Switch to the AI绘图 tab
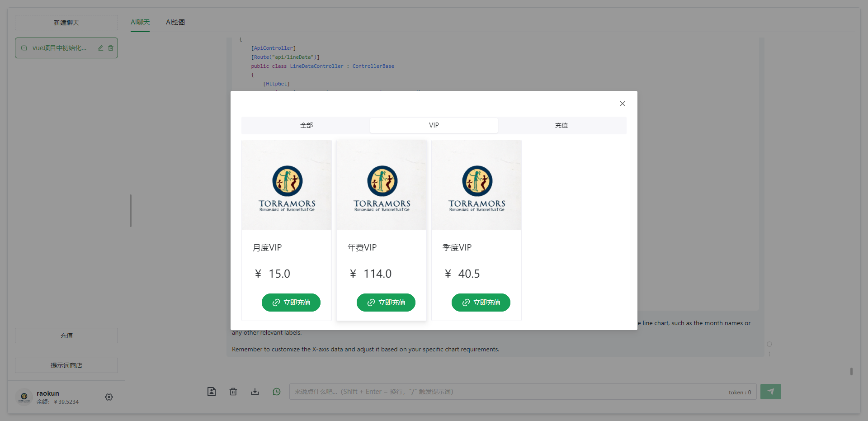 pyautogui.click(x=175, y=22)
